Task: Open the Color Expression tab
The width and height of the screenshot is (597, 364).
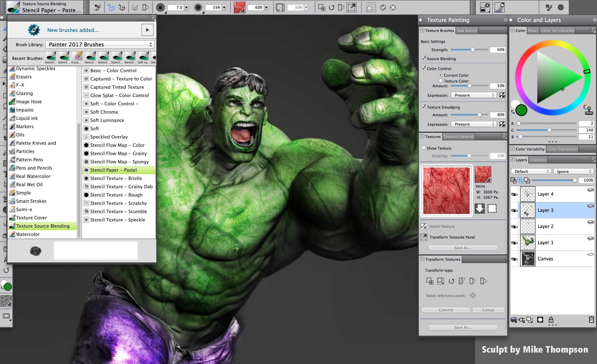Action: (x=563, y=149)
